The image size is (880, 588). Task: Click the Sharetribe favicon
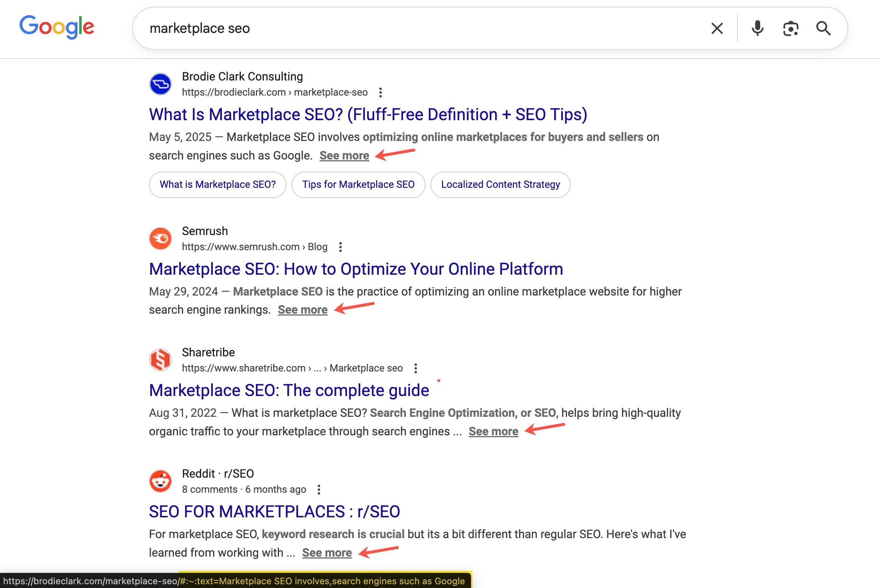160,360
